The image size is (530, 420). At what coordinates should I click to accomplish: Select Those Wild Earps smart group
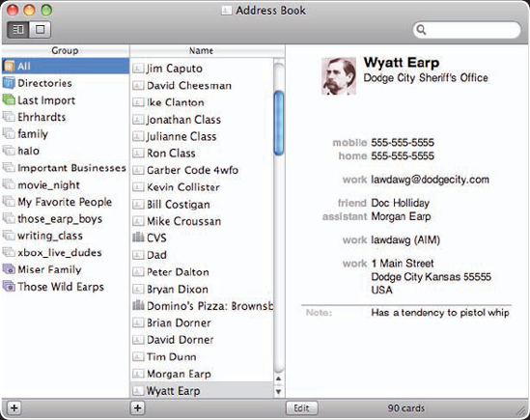66,287
